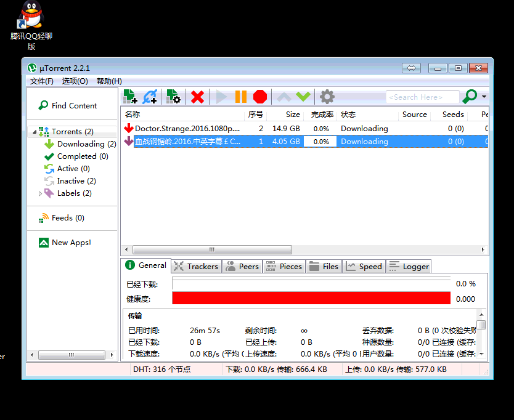Click the green search magnifier icon
Viewport: 514px width, 420px height.
[470, 97]
